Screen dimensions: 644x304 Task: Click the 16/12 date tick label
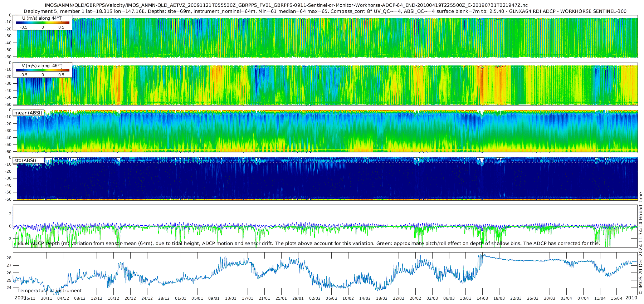(113, 298)
